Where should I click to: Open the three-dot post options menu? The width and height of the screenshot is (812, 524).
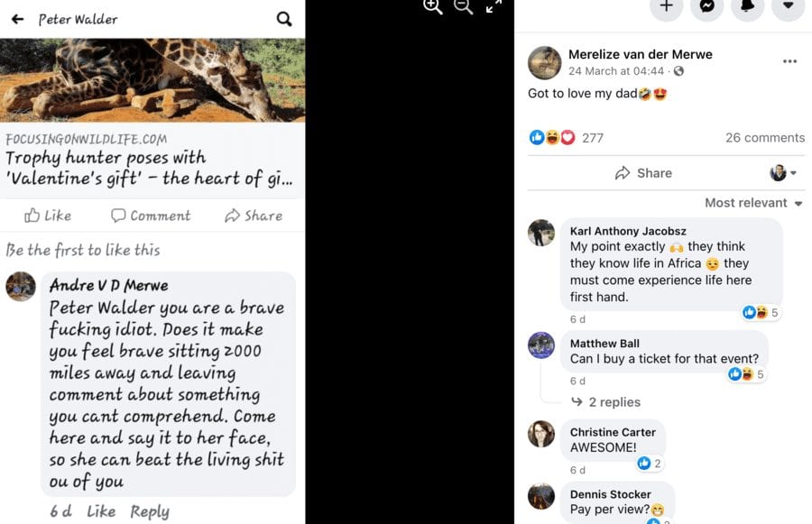[789, 61]
